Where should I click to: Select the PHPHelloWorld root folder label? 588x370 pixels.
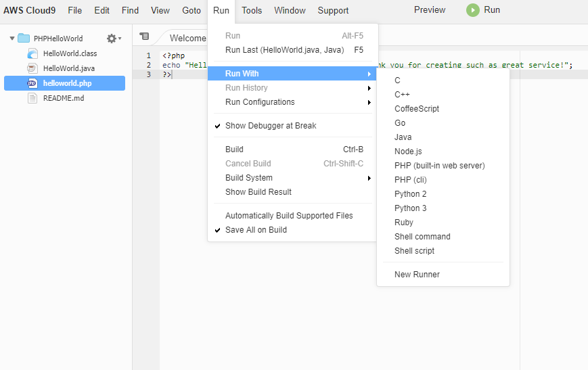coord(58,39)
